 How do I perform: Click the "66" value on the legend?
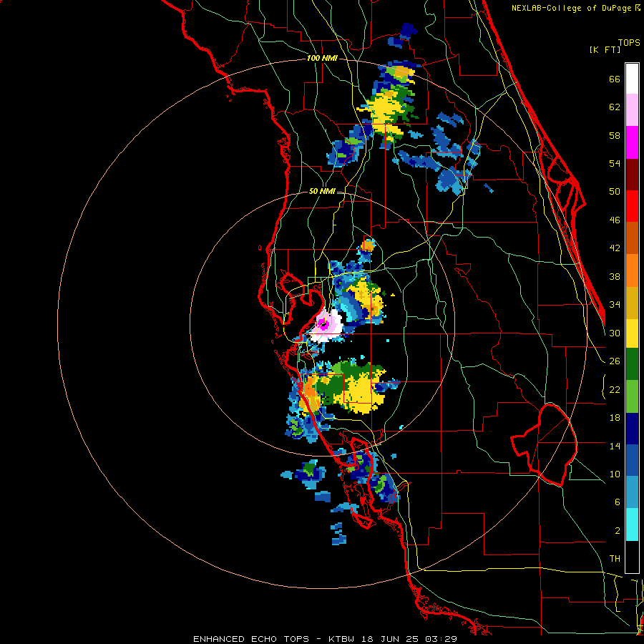(x=615, y=79)
